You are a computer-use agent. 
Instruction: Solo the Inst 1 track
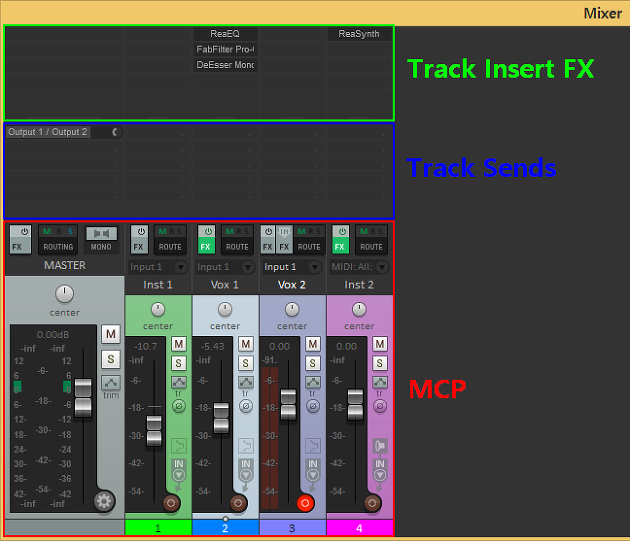[x=179, y=363]
